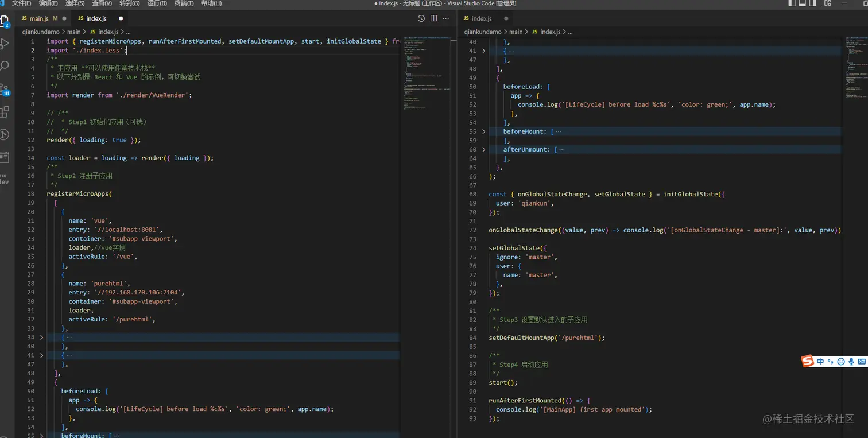Screen dimensions: 868x438
Task: Click ellipsis breadcrumb in left editor
Action: (x=128, y=32)
